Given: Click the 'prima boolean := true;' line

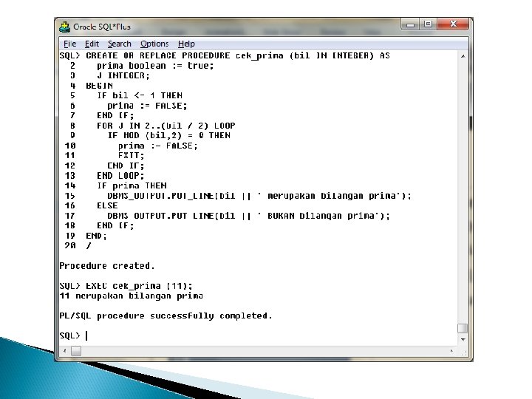Looking at the screenshot, I should (155, 66).
